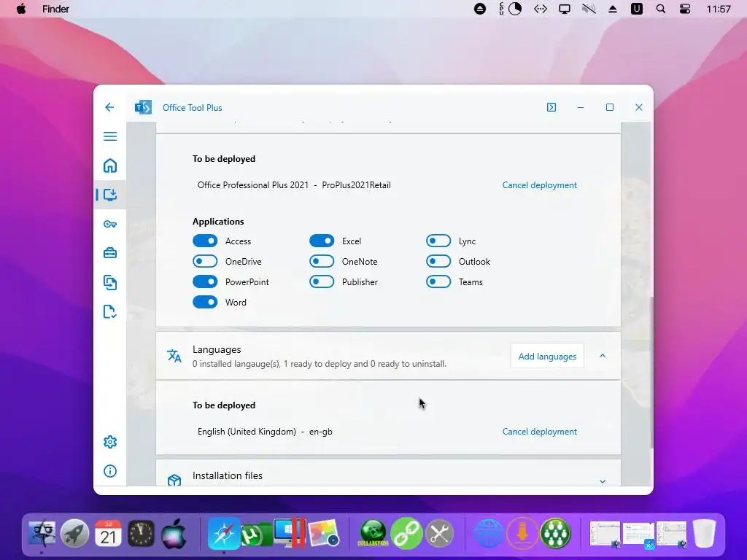Cancel deployment of English (United Kingdom)
Image resolution: width=747 pixels, height=560 pixels.
[x=539, y=432]
